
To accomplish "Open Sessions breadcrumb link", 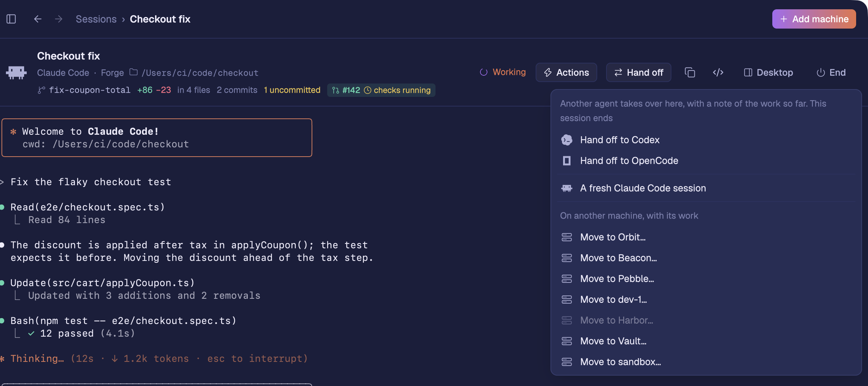I will (96, 19).
